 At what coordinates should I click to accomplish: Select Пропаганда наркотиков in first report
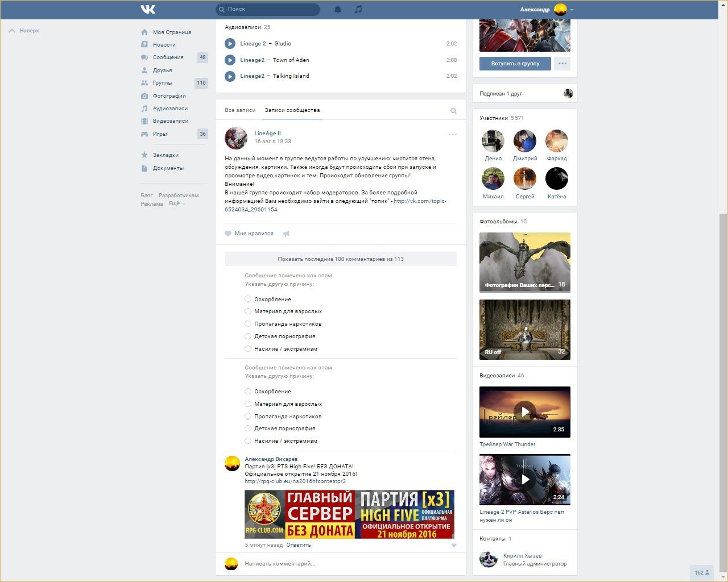pos(248,324)
